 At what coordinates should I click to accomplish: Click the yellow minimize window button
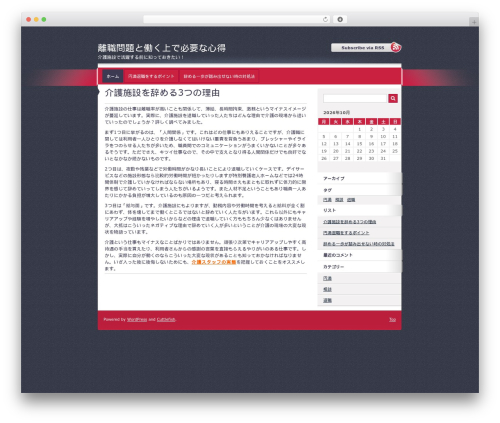[x=36, y=19]
